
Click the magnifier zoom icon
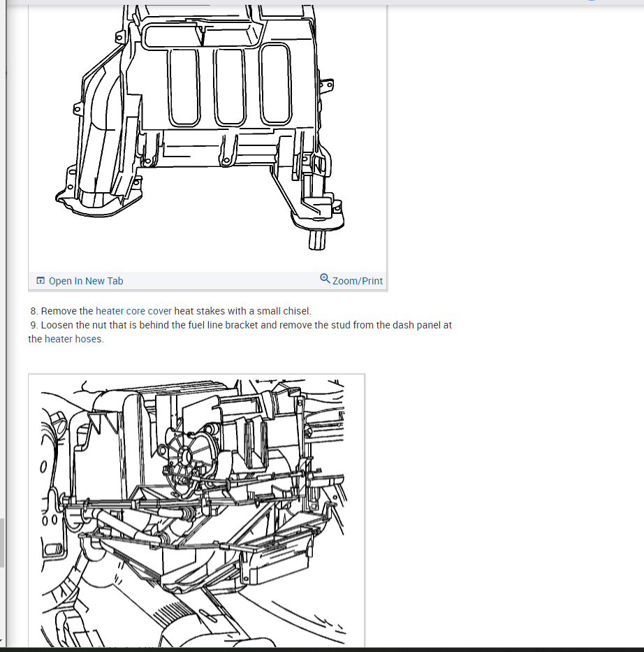tap(325, 278)
